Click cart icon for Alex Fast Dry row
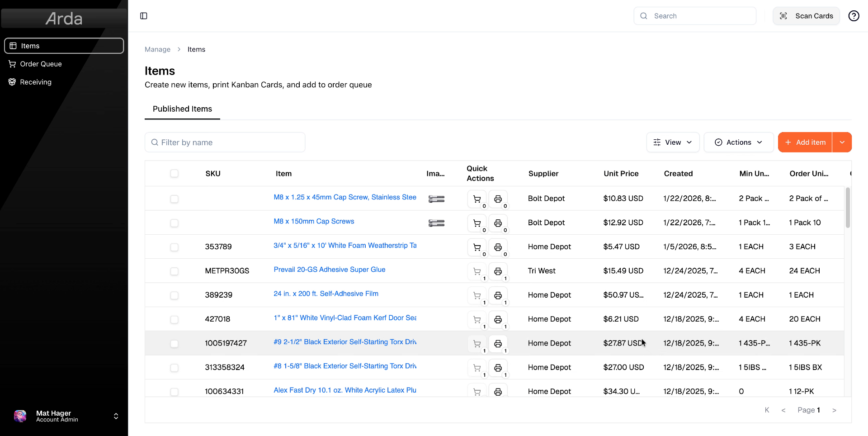 point(477,391)
